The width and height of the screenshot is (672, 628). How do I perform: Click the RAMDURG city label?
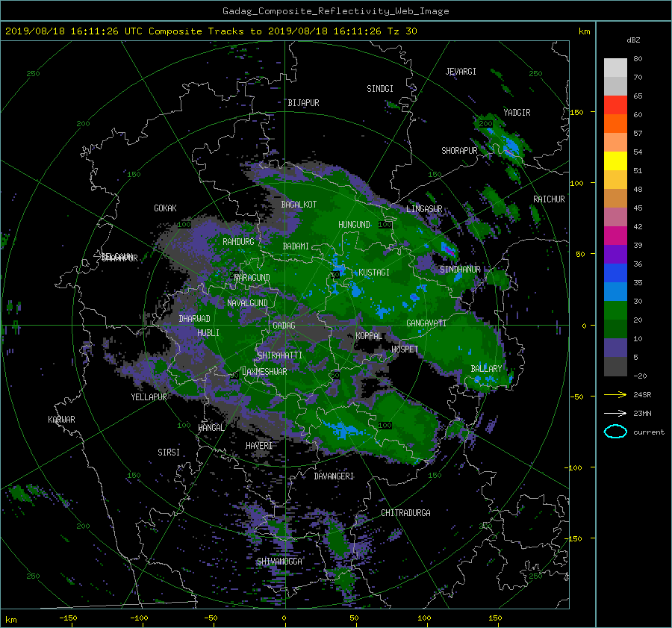(238, 242)
